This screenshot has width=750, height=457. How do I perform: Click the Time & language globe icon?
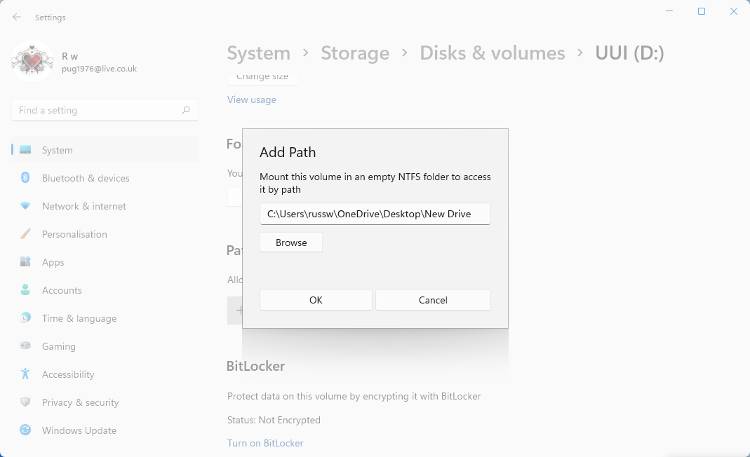tap(25, 318)
